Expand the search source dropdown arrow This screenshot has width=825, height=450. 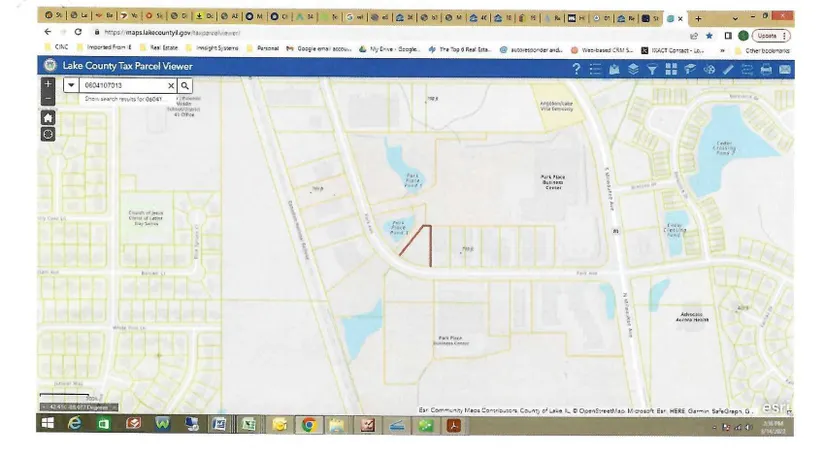tap(71, 86)
